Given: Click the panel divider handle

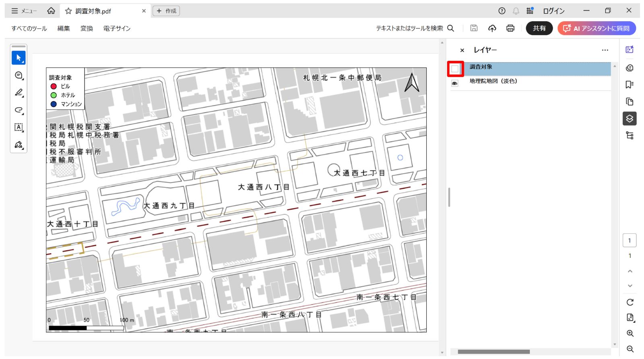Looking at the screenshot, I should (x=449, y=197).
